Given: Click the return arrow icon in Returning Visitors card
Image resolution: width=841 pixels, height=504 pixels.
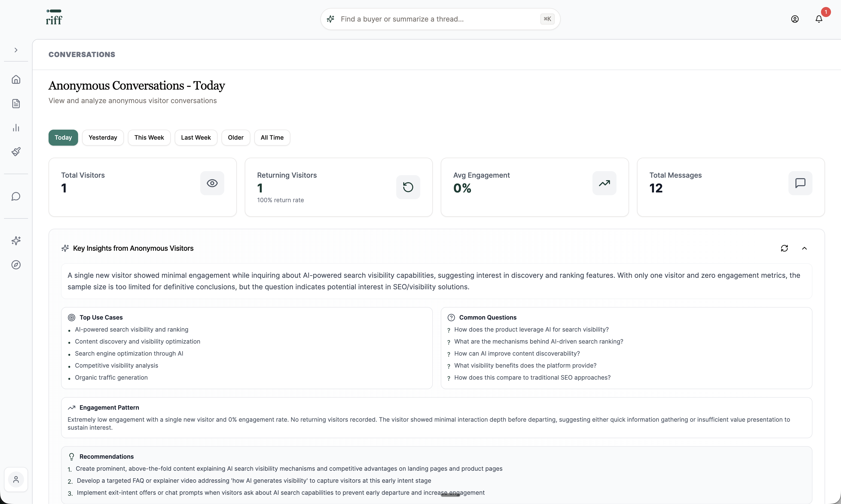Looking at the screenshot, I should point(408,187).
